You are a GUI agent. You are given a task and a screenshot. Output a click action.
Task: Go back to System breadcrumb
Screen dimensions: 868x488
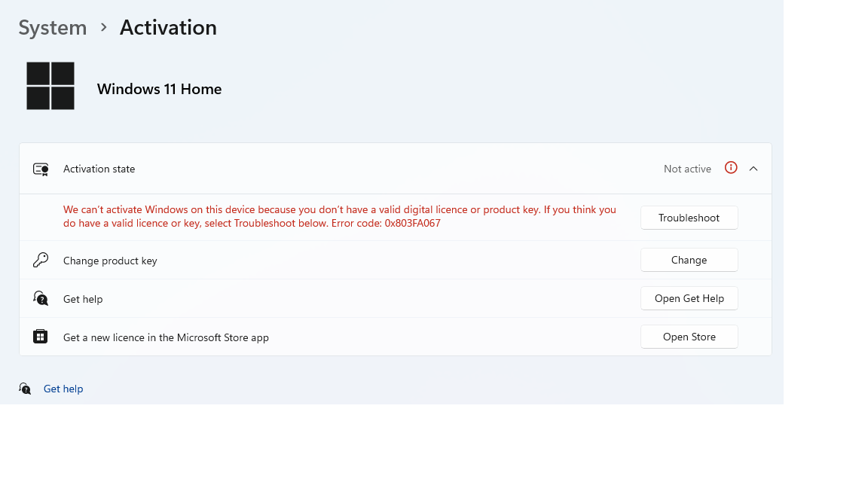click(x=53, y=28)
